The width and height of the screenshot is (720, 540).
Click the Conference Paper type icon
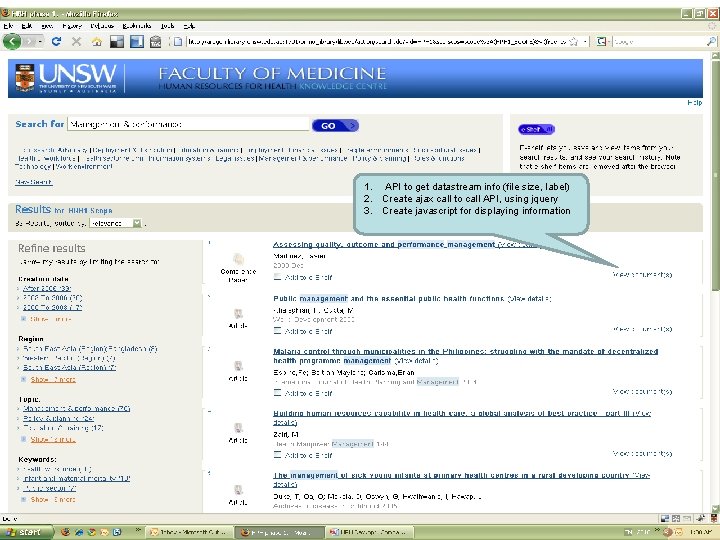[238, 259]
